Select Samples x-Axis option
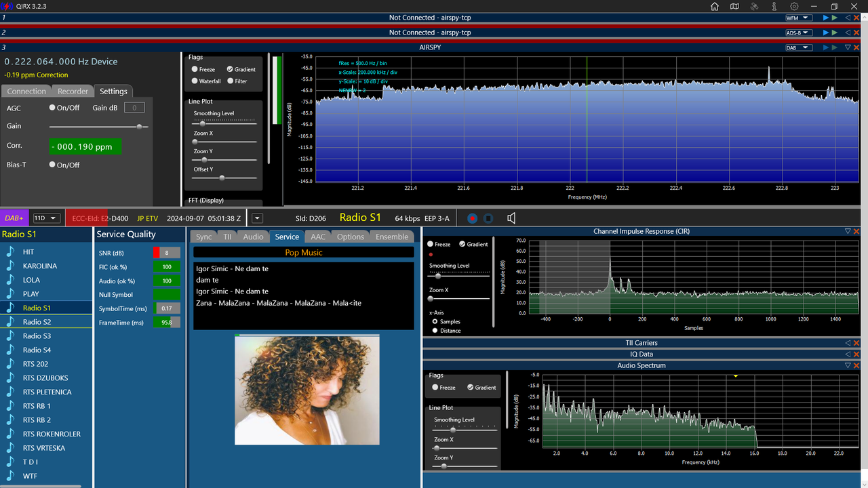The image size is (868, 488). point(435,321)
